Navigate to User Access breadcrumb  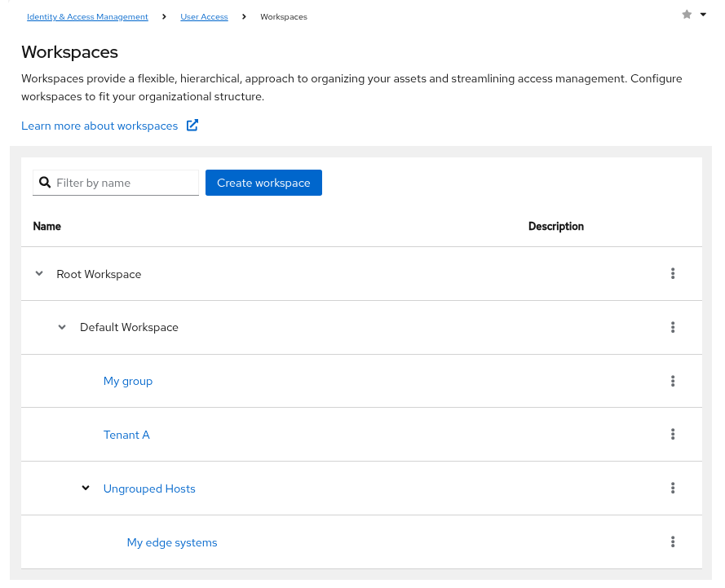(x=204, y=17)
